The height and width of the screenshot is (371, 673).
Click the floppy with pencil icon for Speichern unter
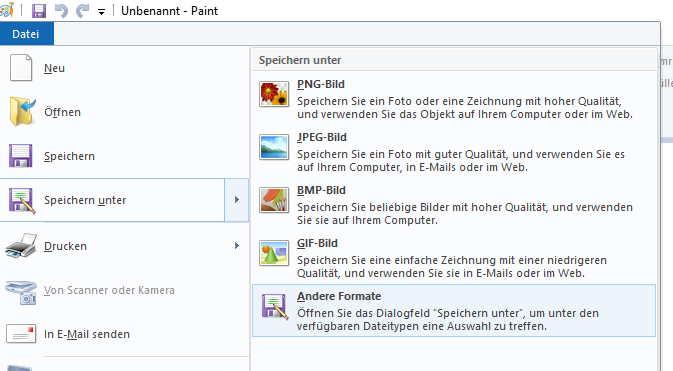click(21, 200)
